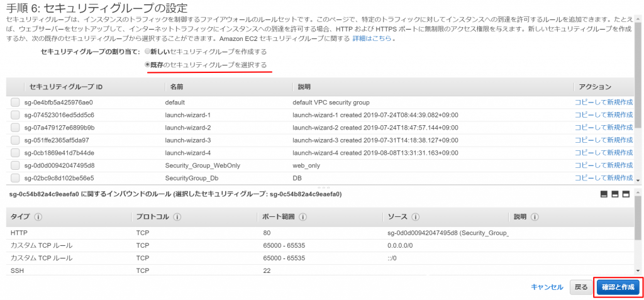This screenshot has width=644, height=300.
Task: Open the 詳細はこちら details link
Action: [x=371, y=39]
